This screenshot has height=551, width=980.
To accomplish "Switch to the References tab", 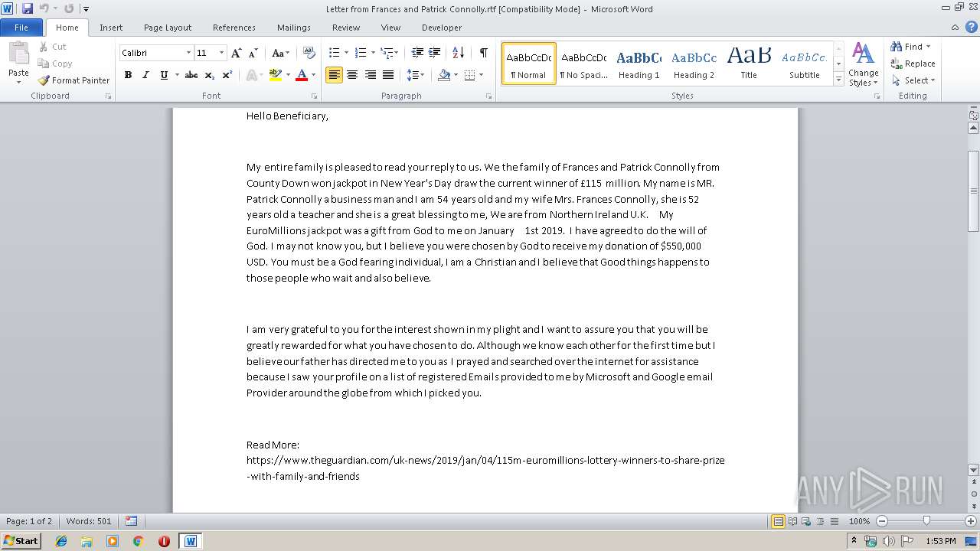I will click(234, 28).
